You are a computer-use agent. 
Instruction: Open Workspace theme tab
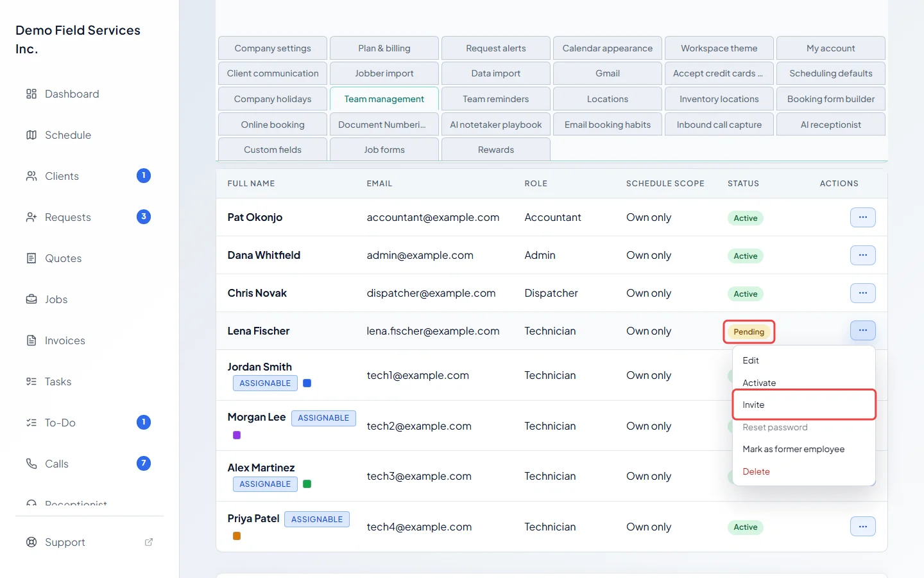tap(719, 48)
